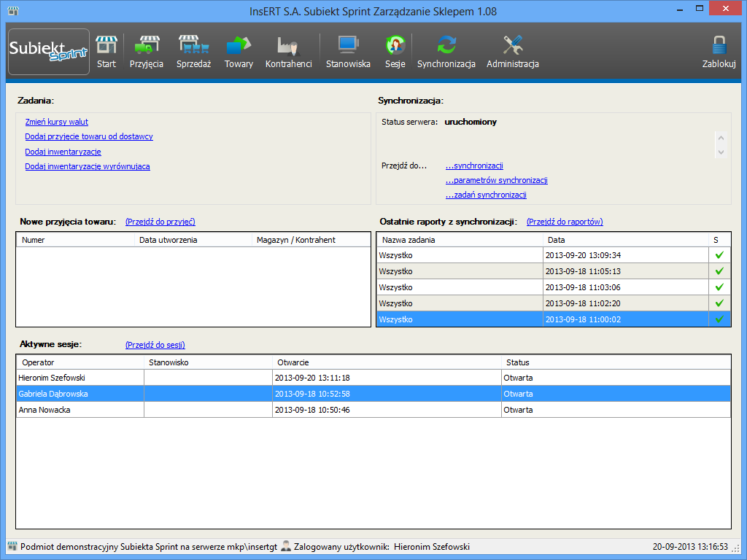747x560 pixels.
Task: Follow the ...parametrów synchronizacji link
Action: [x=496, y=180]
